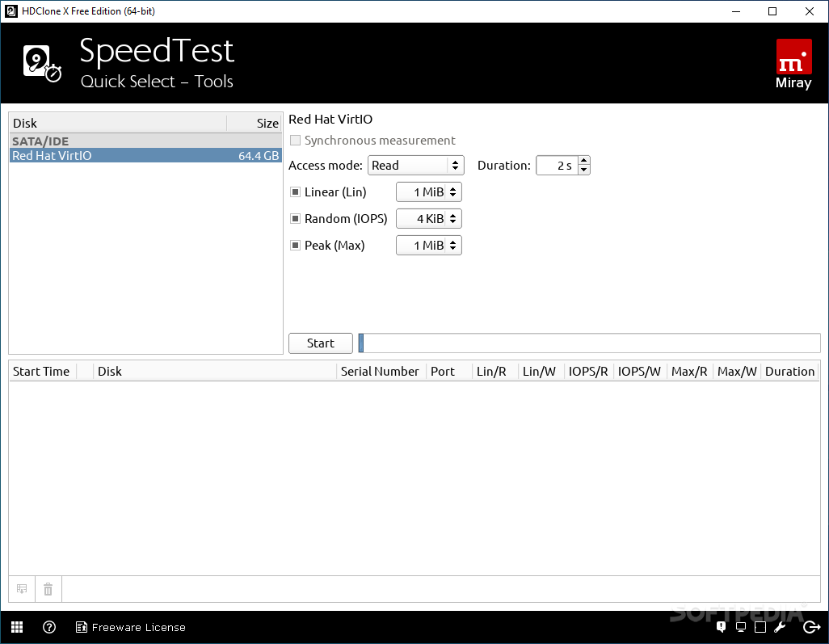Click the exit arrow icon in bottom bar

pos(811,627)
